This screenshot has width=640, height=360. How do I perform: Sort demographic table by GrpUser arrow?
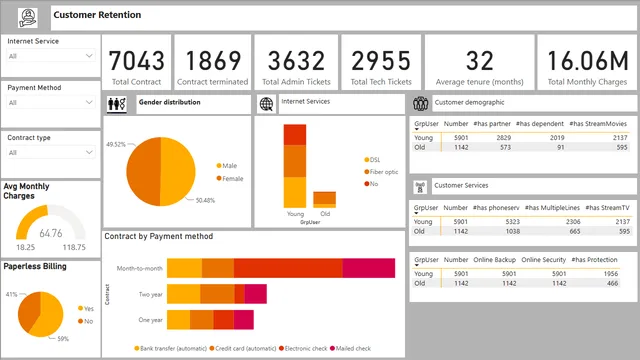417,129
